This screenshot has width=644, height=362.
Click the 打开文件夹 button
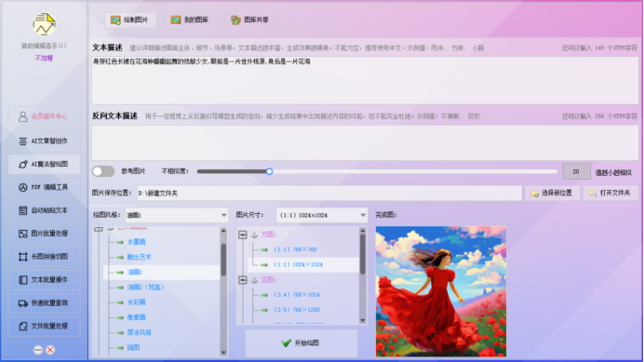610,193
